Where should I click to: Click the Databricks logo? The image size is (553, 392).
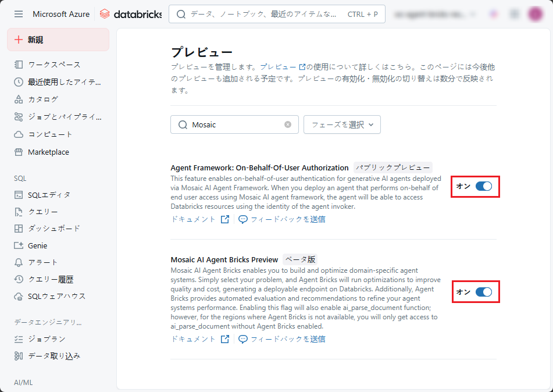(x=131, y=14)
